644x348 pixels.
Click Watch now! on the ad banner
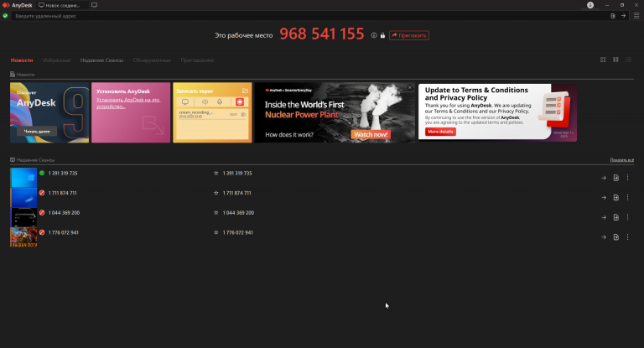tap(371, 134)
